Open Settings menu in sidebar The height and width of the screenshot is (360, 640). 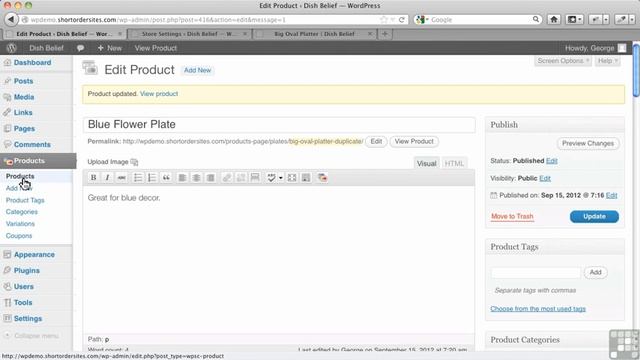click(28, 318)
